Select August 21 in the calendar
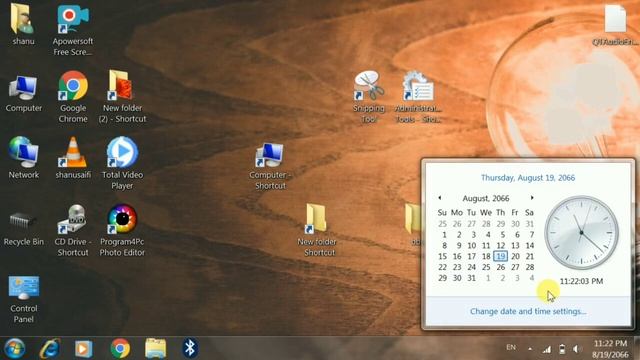The image size is (640, 360). click(x=530, y=256)
